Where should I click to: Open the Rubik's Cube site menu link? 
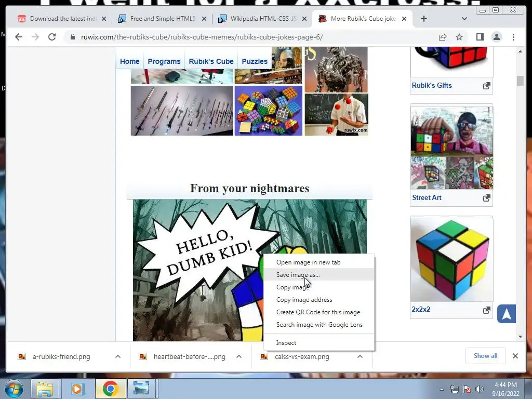click(x=211, y=61)
